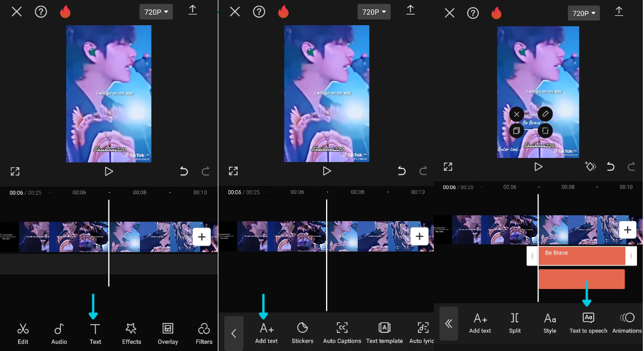This screenshot has height=351, width=644.
Task: Open the Overlay tool in left panel
Action: 167,334
